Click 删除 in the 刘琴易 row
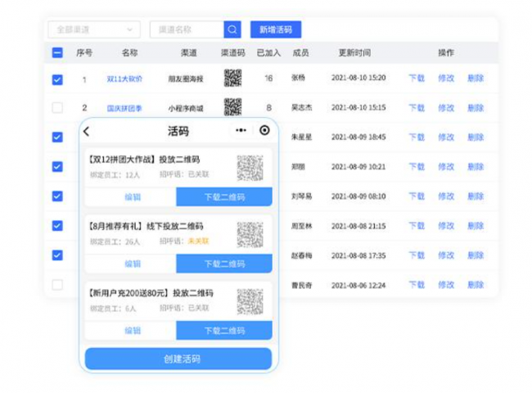Viewport: 532px width, 393px height. coord(476,196)
